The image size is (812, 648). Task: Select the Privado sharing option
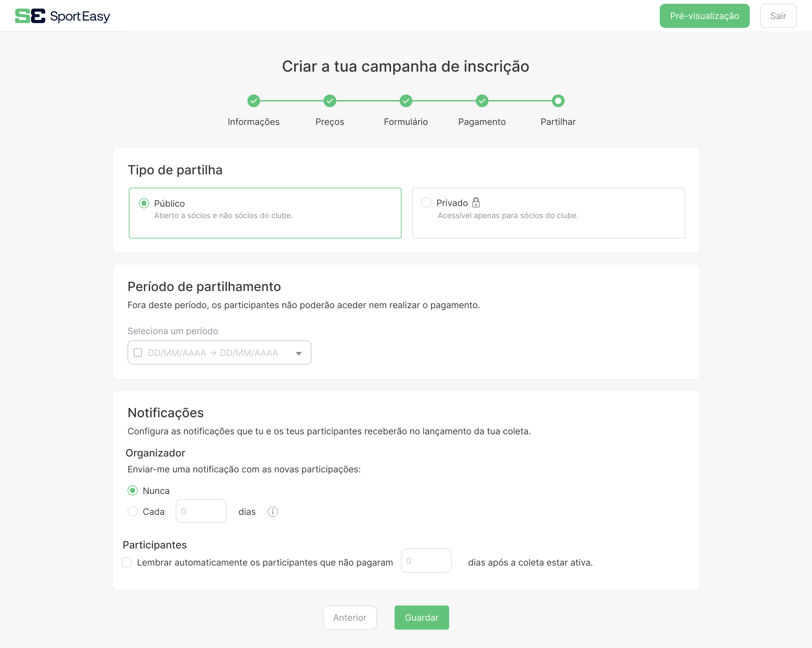click(426, 203)
